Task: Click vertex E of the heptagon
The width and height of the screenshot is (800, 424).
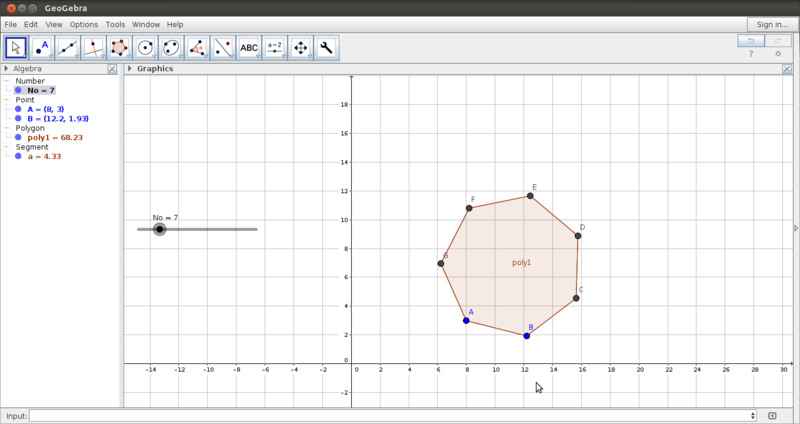Action: (x=530, y=196)
